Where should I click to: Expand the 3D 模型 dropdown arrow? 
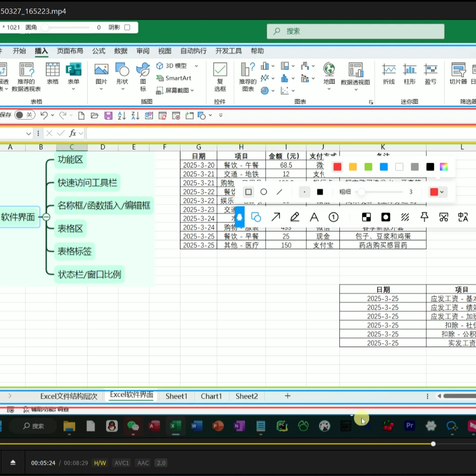tap(196, 66)
